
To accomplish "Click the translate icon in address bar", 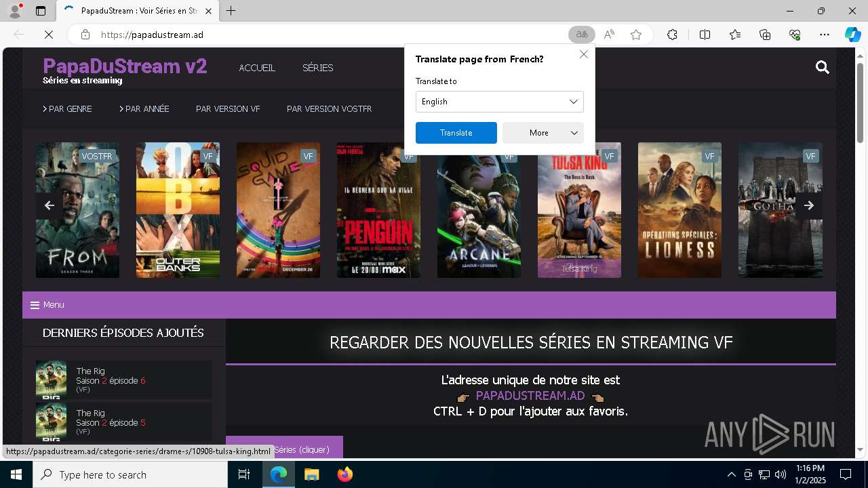I will pos(581,35).
